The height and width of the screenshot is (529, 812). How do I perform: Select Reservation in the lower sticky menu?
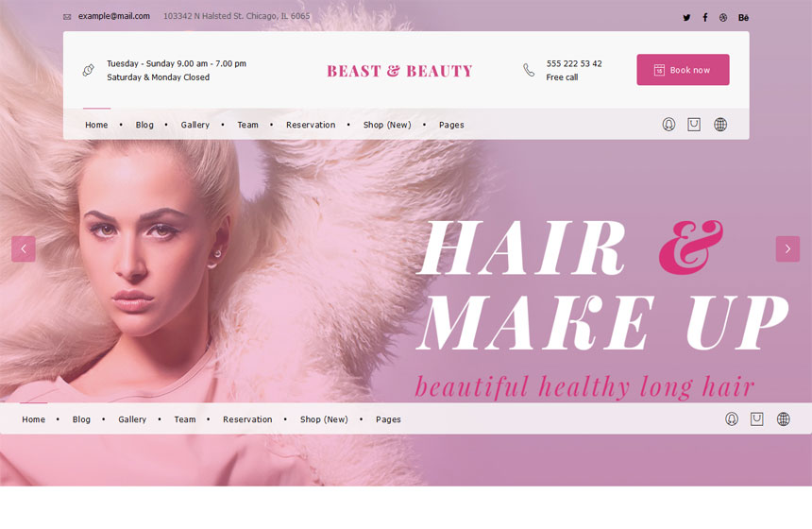point(247,419)
